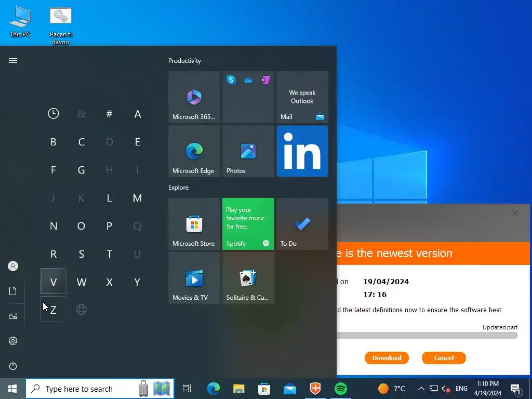
Task: Open Task View on the taskbar
Action: 187,389
